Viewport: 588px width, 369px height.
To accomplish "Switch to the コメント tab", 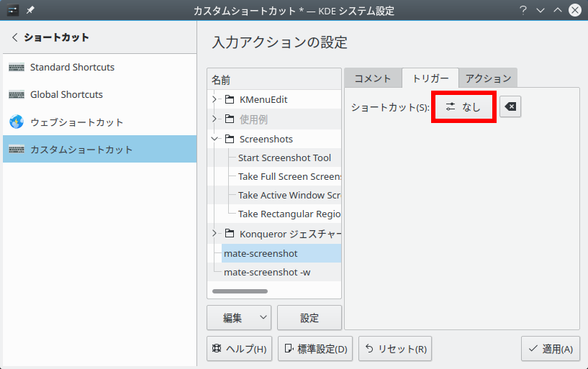I will click(373, 78).
